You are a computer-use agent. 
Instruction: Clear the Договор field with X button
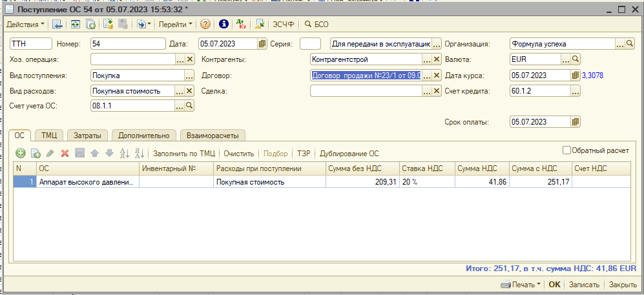click(x=437, y=76)
